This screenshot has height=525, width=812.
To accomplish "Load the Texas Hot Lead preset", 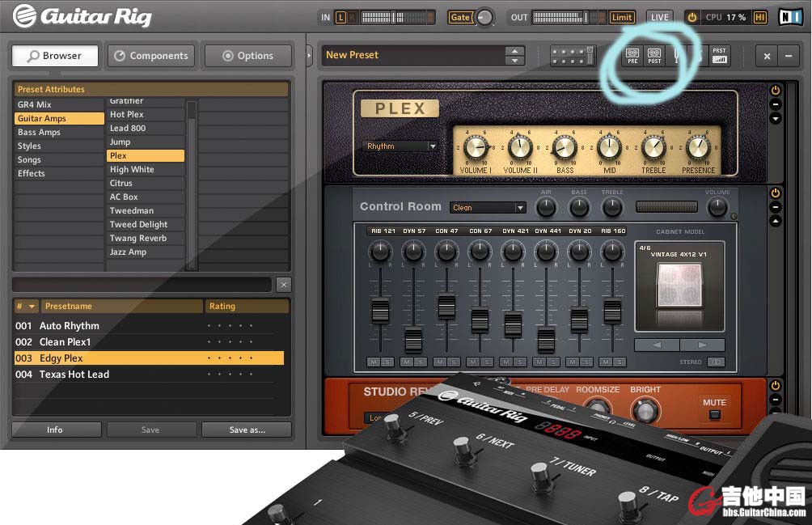I will pos(149,374).
